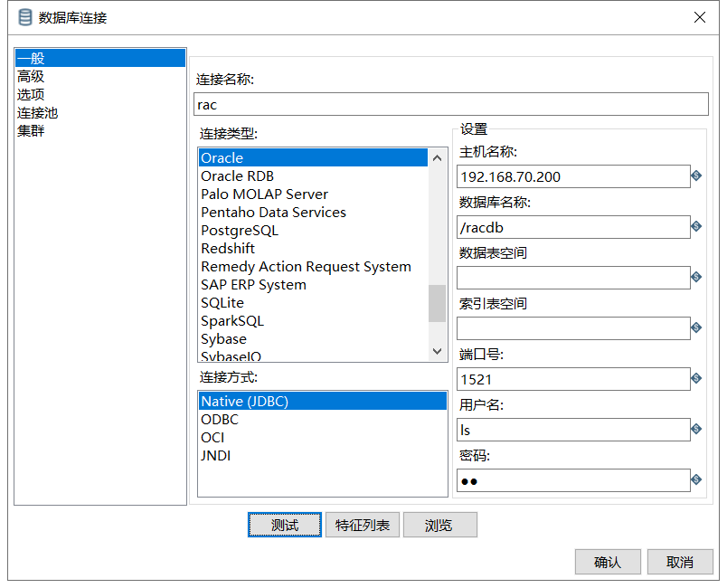Viewport: 727px width, 588px height.
Task: Click scroll-down arrow of connection type list
Action: pos(437,351)
